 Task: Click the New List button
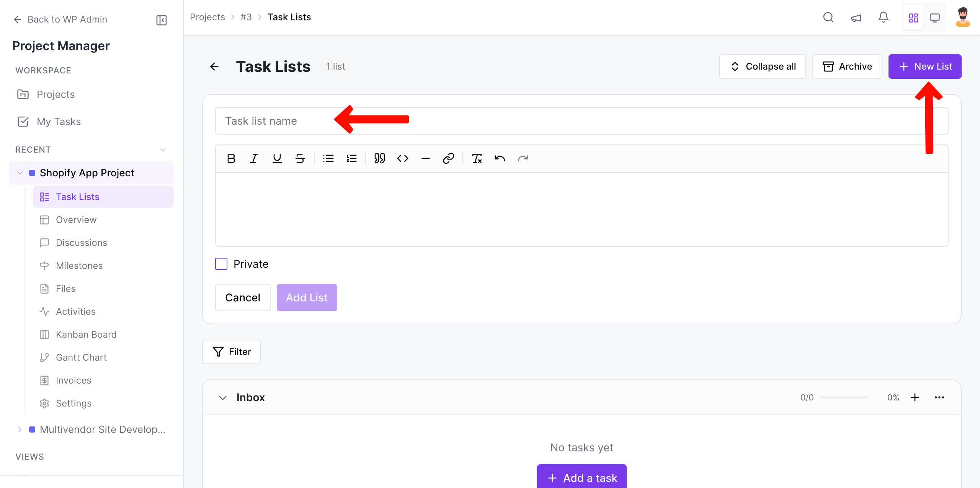[x=924, y=66]
